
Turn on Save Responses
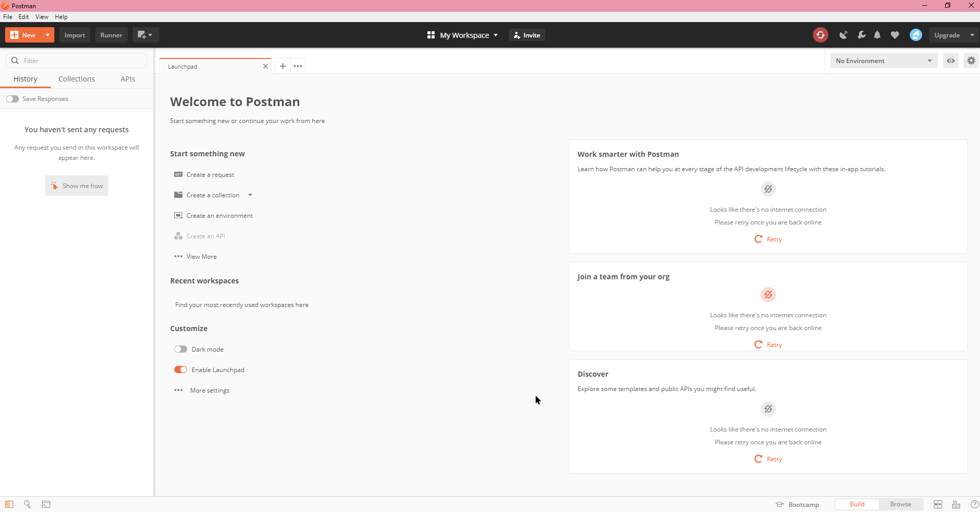[12, 98]
